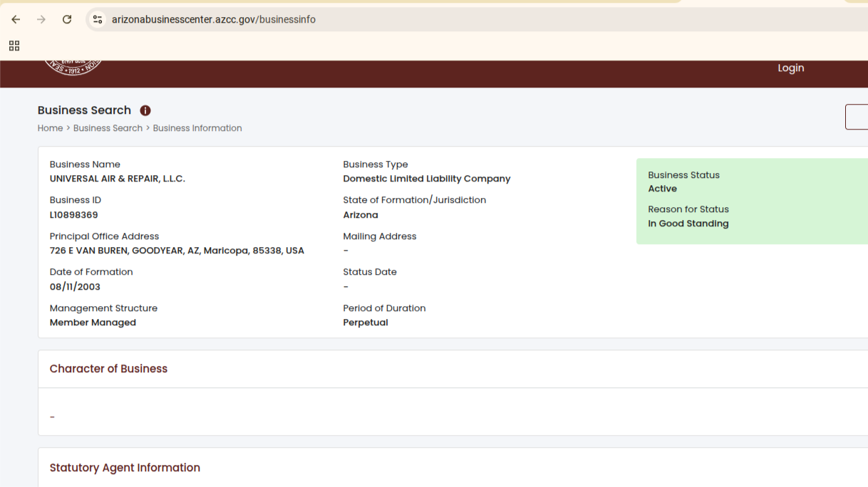This screenshot has width=868, height=487.
Task: Click the Arizona Corporation Commission seal logo
Action: pyautogui.click(x=73, y=68)
